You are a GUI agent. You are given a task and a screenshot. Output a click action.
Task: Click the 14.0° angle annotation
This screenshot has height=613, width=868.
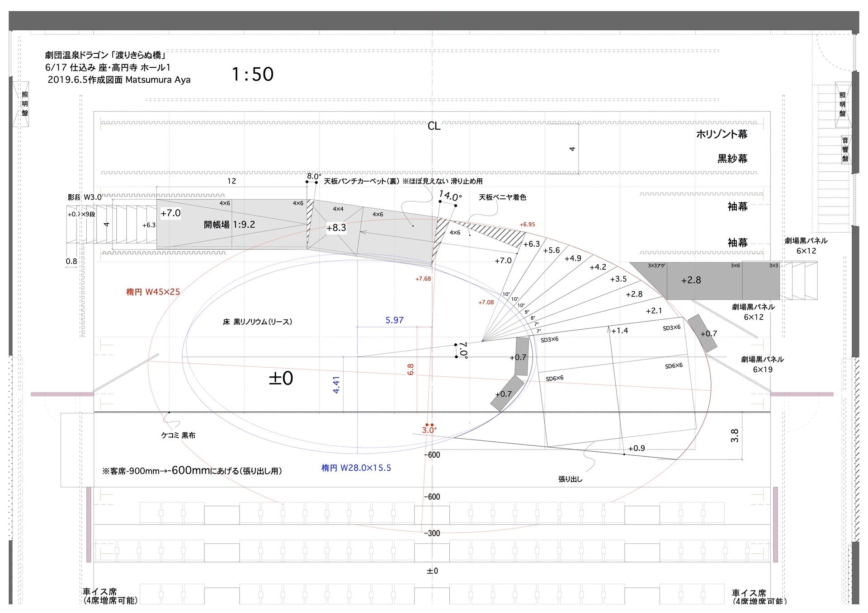click(450, 196)
